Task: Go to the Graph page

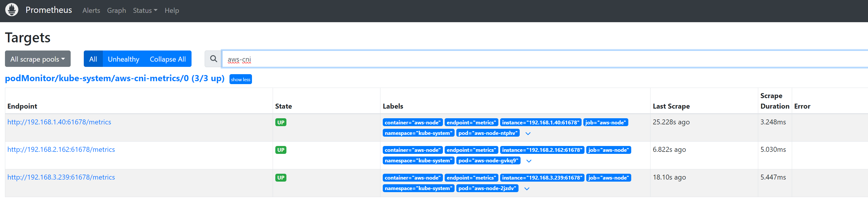Action: pos(116,11)
